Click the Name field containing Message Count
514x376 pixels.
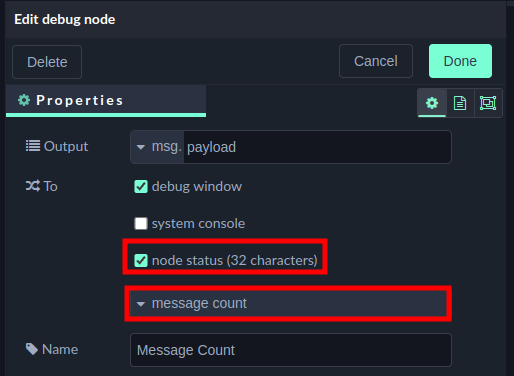coord(291,350)
